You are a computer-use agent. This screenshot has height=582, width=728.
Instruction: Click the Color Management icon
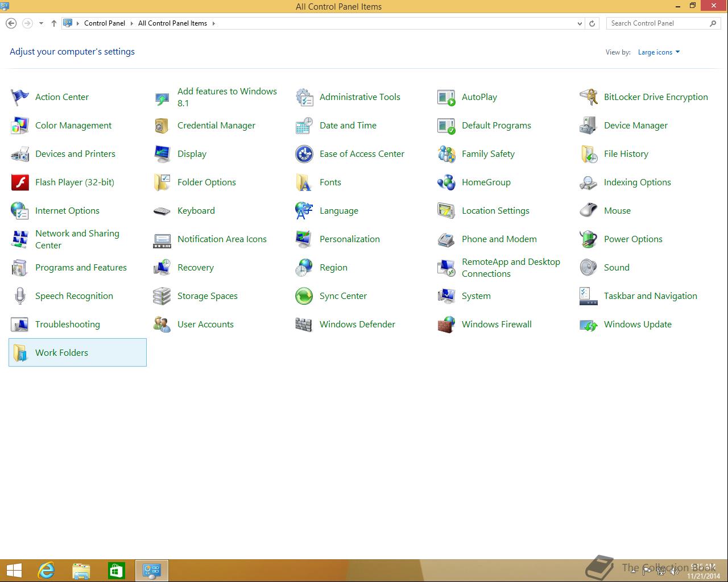[x=20, y=126]
